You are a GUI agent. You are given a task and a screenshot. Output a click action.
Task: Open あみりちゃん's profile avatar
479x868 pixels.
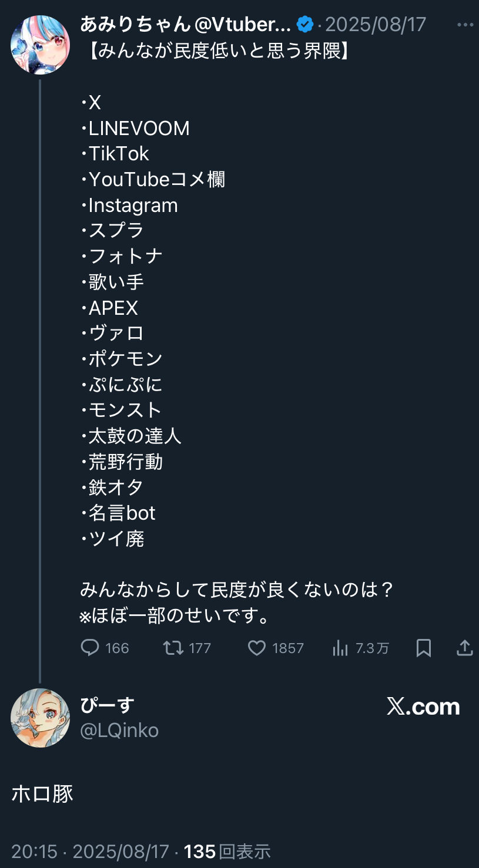pos(40,45)
